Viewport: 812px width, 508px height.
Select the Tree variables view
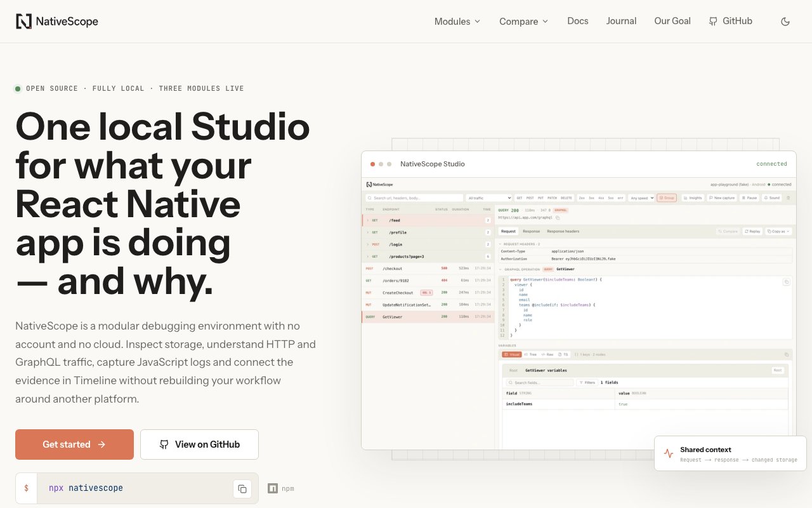pos(530,354)
